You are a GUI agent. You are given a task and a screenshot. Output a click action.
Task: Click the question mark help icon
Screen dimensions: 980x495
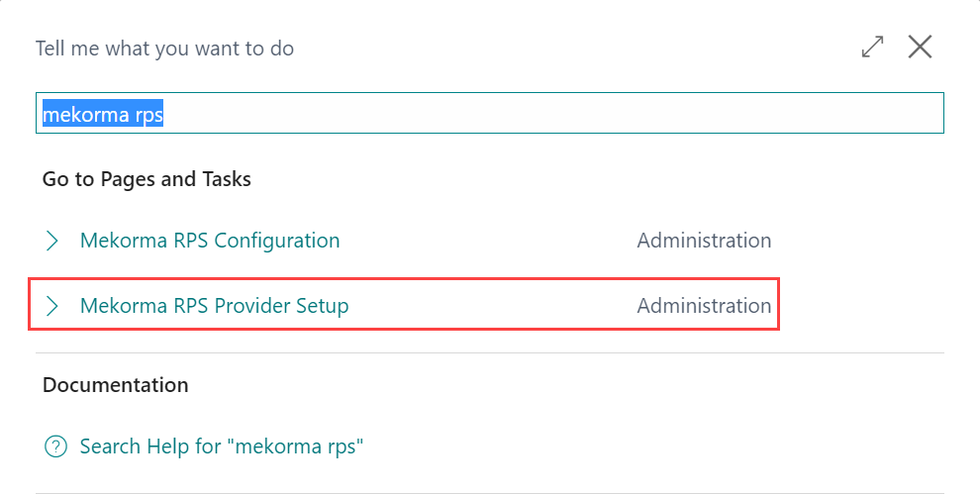click(55, 446)
